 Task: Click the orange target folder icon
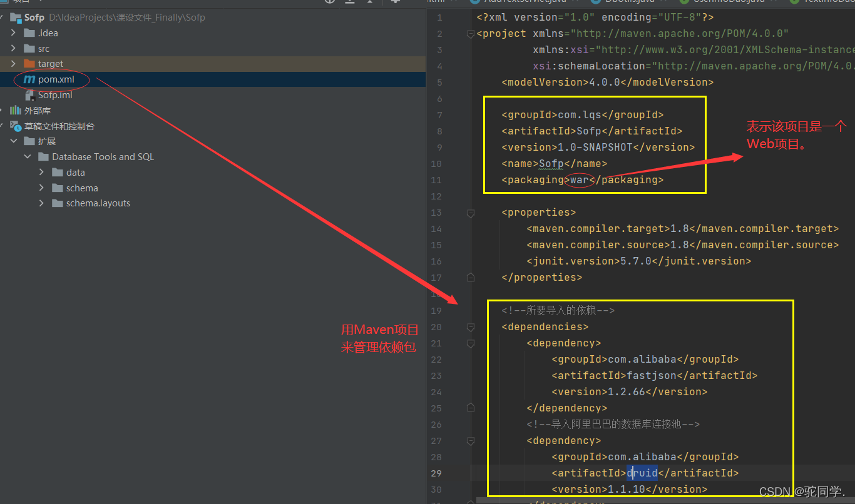[29, 64]
